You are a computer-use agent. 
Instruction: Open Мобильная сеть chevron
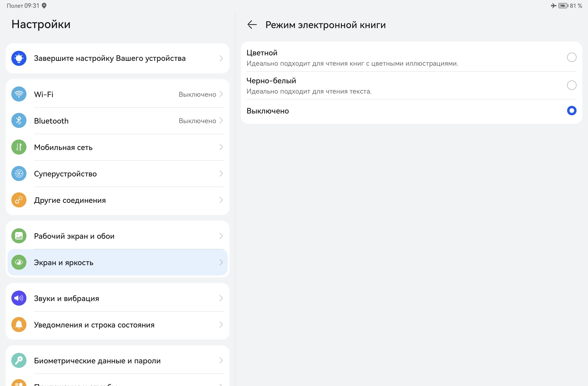tap(221, 147)
